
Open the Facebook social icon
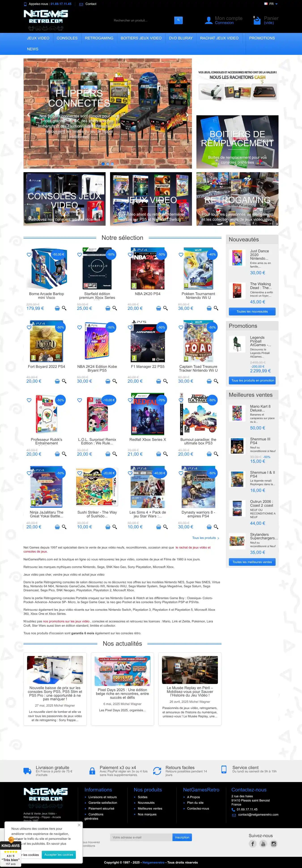click(253, 844)
